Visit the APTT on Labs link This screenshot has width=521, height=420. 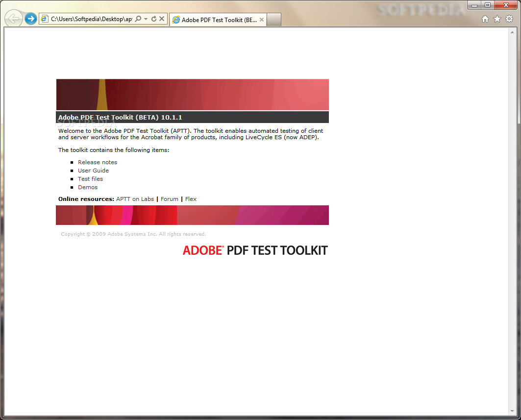click(x=135, y=199)
